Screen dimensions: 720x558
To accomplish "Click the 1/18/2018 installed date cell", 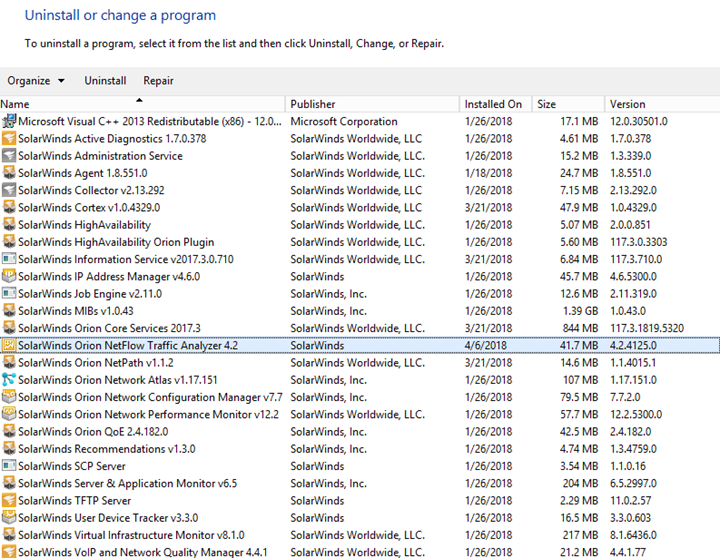I will (489, 173).
